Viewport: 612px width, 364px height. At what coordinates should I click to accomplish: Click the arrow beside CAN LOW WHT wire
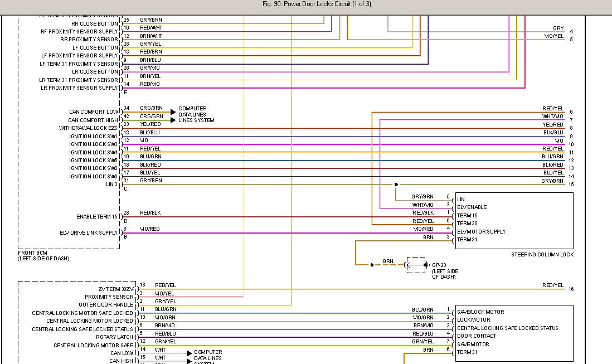click(188, 353)
